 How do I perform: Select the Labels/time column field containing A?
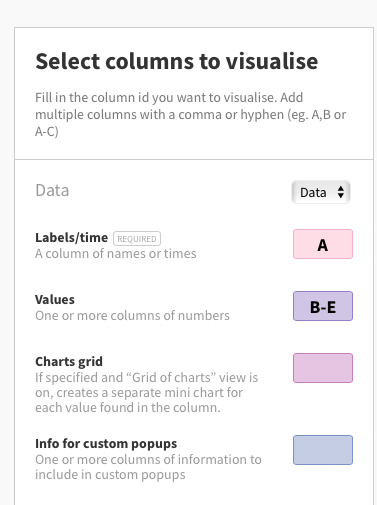pos(323,244)
